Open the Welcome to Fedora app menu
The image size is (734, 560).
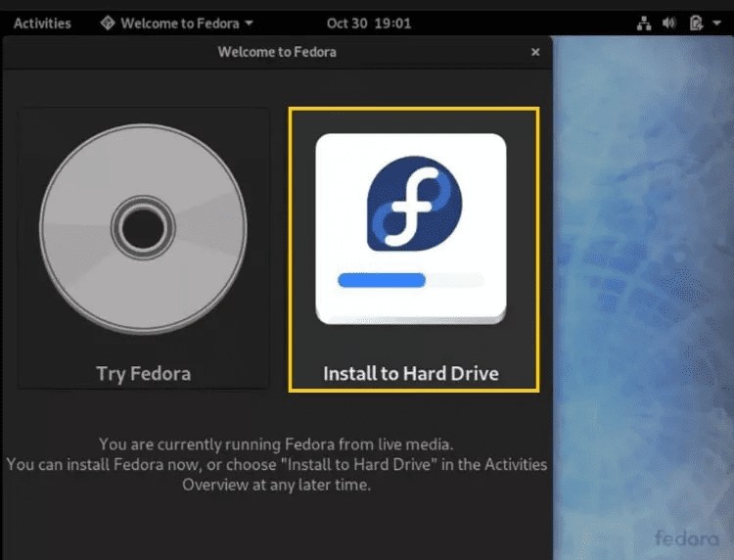pos(177,23)
